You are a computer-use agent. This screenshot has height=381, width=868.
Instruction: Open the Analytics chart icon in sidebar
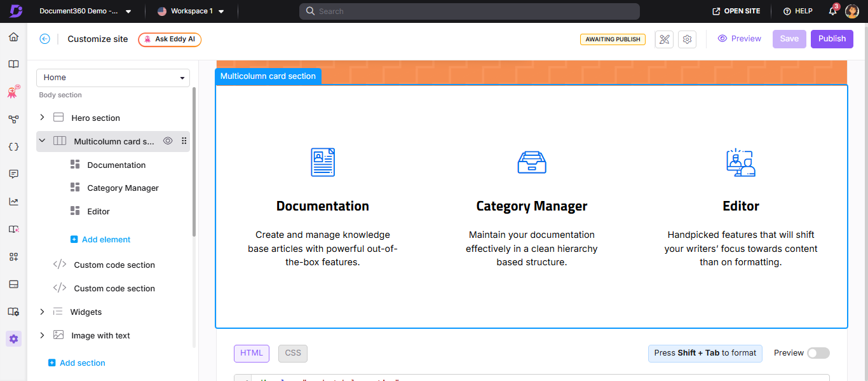(13, 202)
